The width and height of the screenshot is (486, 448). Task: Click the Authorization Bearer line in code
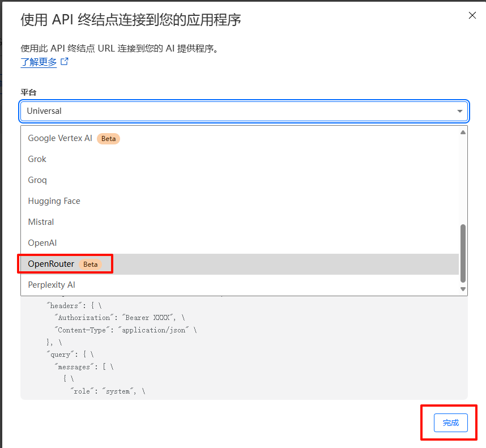click(x=120, y=318)
